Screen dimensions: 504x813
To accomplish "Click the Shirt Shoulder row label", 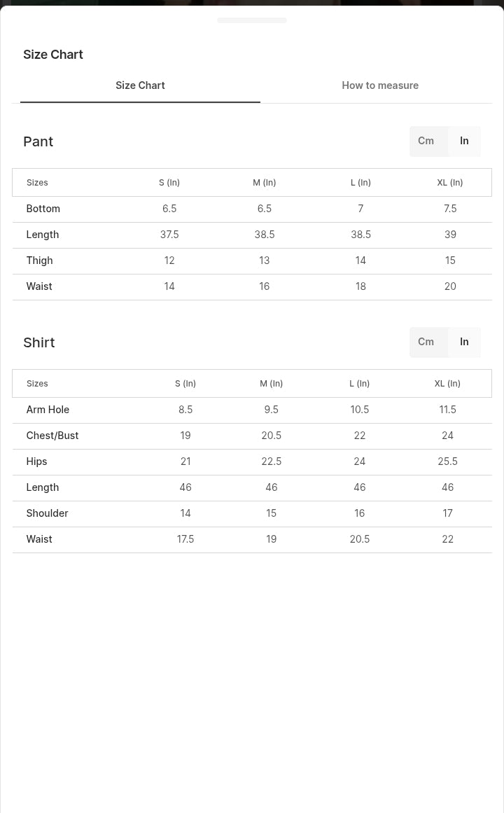I will pyautogui.click(x=47, y=513).
